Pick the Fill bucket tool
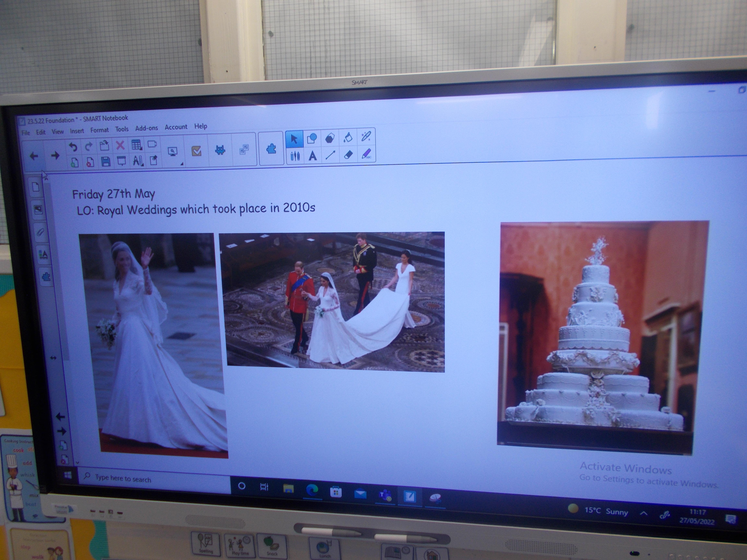The height and width of the screenshot is (560, 747). pos(348,137)
